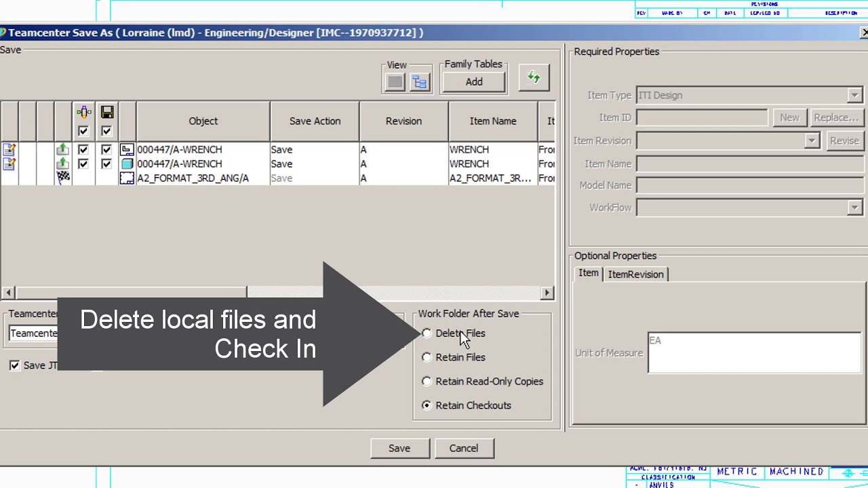Image resolution: width=868 pixels, height=488 pixels.
Task: Click the green refresh arrows icon
Action: 534,77
